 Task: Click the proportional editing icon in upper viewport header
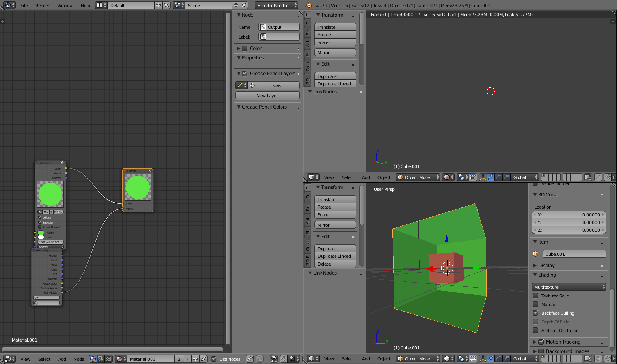[x=598, y=177]
